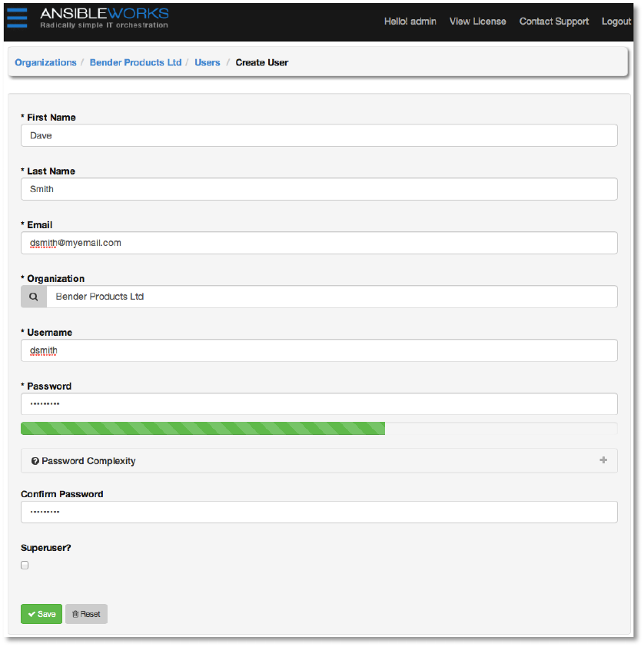The height and width of the screenshot is (647, 644).
Task: Click the Organization field showing Bender Products Ltd
Action: coord(332,297)
